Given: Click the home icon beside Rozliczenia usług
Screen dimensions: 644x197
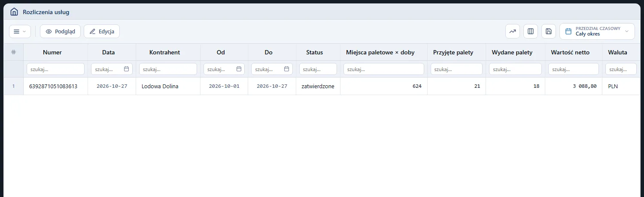Looking at the screenshot, I should [x=14, y=12].
